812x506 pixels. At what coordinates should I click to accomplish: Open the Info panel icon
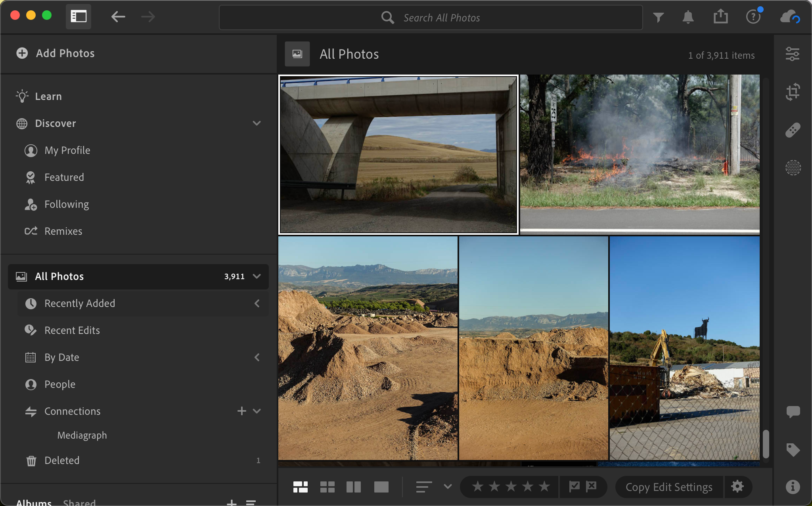pos(792,487)
